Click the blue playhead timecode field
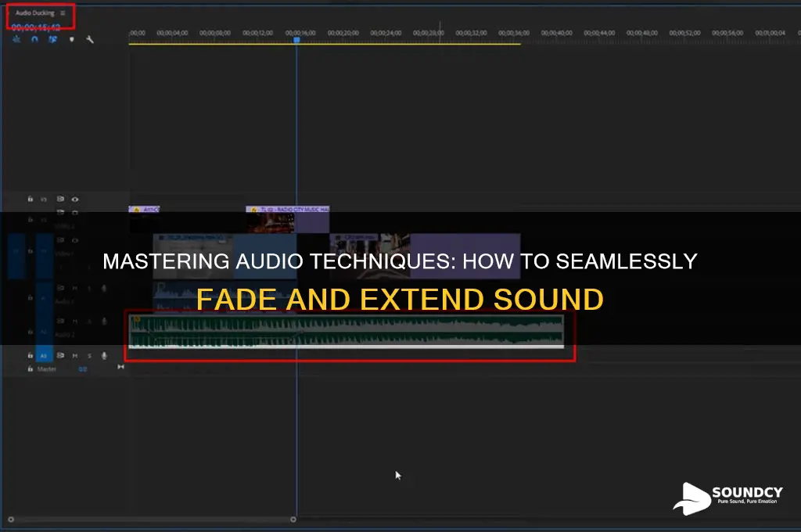Viewport: 801px width, 532px height. [36, 27]
